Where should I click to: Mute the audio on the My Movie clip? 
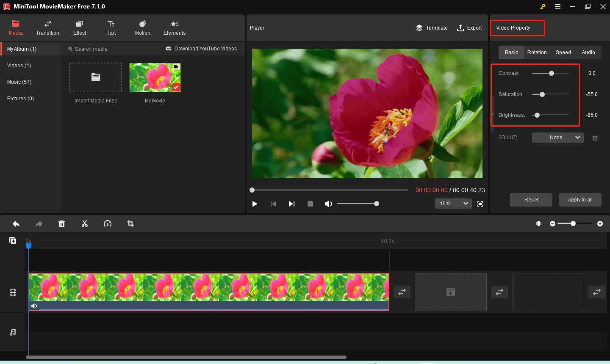(34, 306)
